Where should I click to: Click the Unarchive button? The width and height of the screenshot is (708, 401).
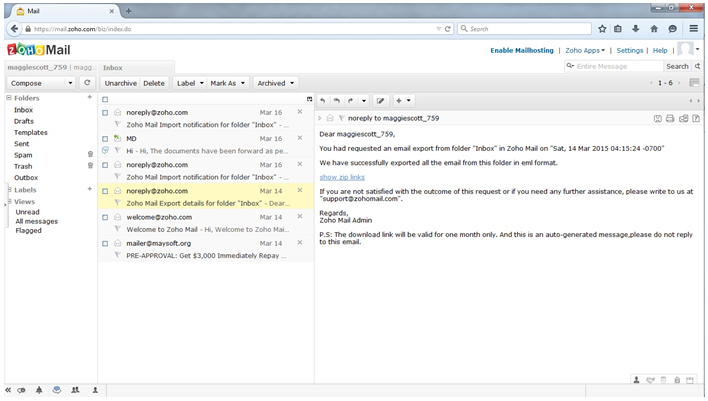(x=121, y=83)
